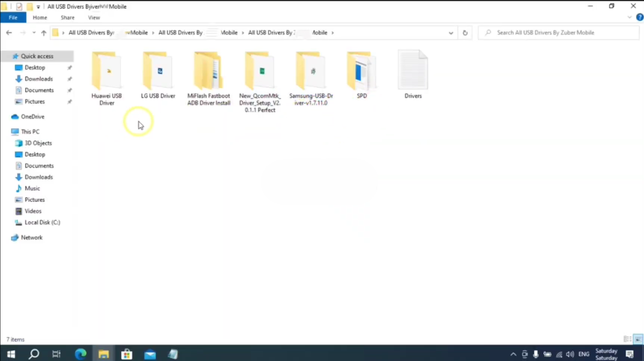
Task: Launch Microsoft Edge from the taskbar
Action: click(80, 354)
